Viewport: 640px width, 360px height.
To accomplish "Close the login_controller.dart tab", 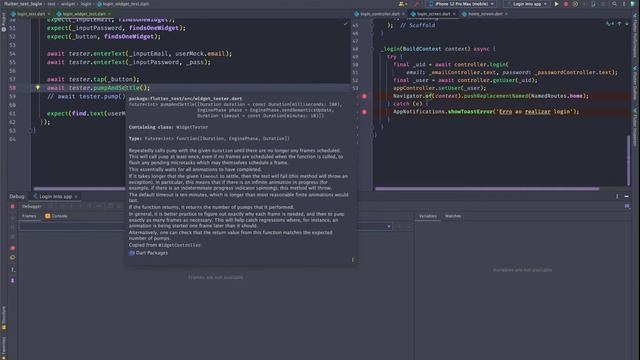I will 404,14.
